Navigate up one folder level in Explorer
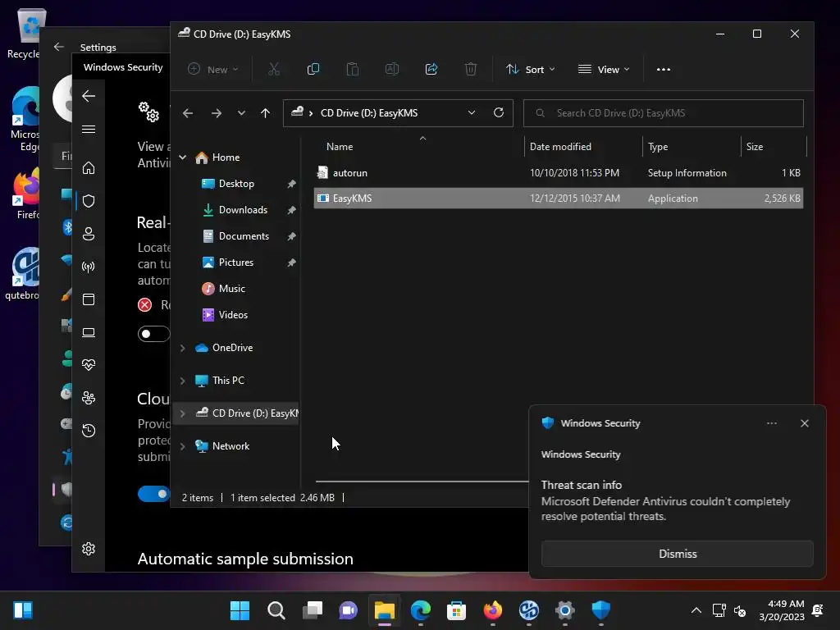 click(x=265, y=113)
